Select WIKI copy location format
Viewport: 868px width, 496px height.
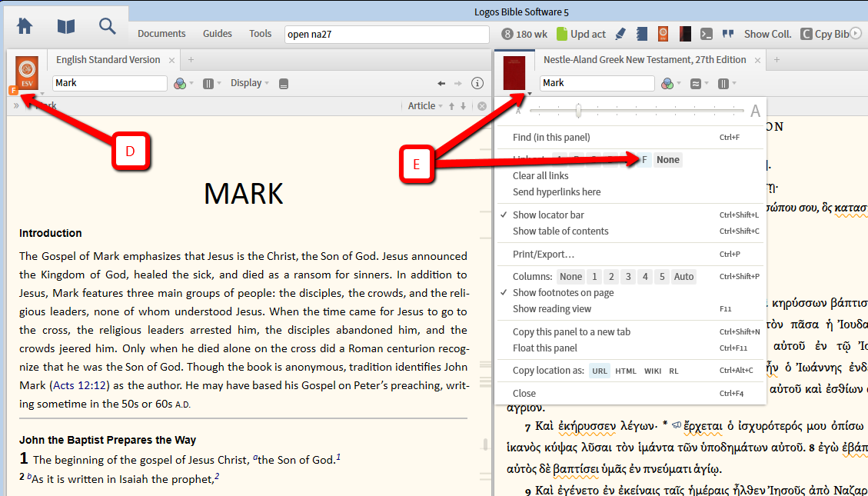click(x=653, y=371)
